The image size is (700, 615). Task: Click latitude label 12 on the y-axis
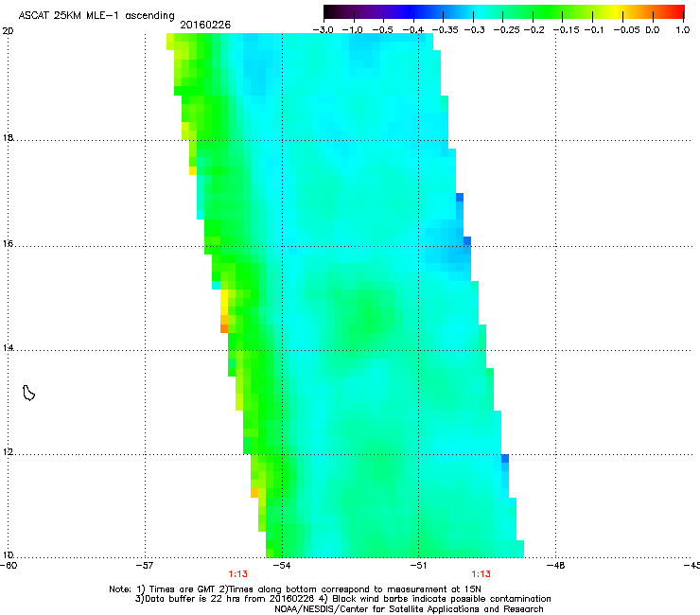tap(8, 452)
